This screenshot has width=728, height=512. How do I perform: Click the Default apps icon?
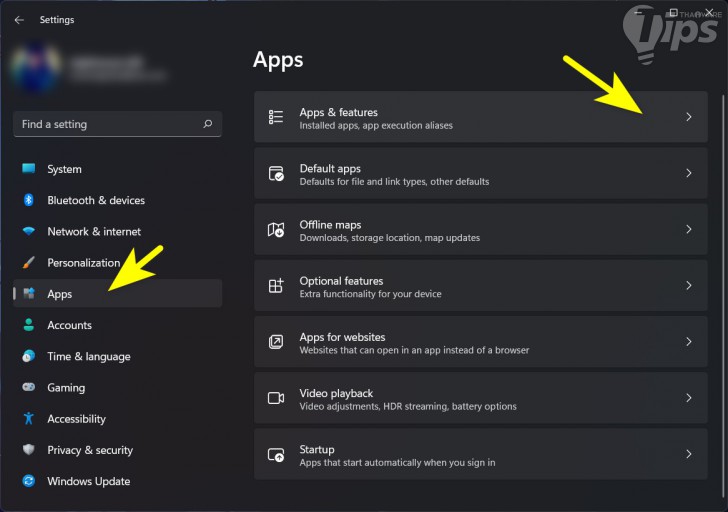click(276, 173)
